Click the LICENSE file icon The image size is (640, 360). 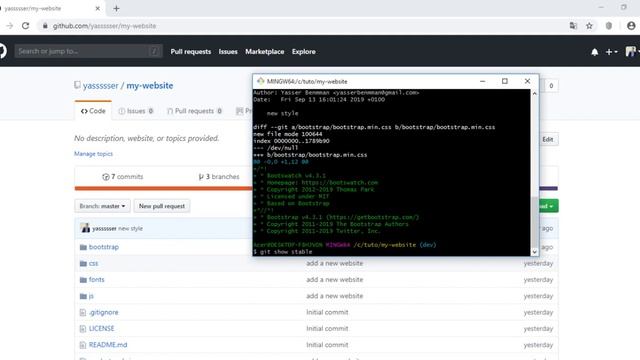coord(83,329)
